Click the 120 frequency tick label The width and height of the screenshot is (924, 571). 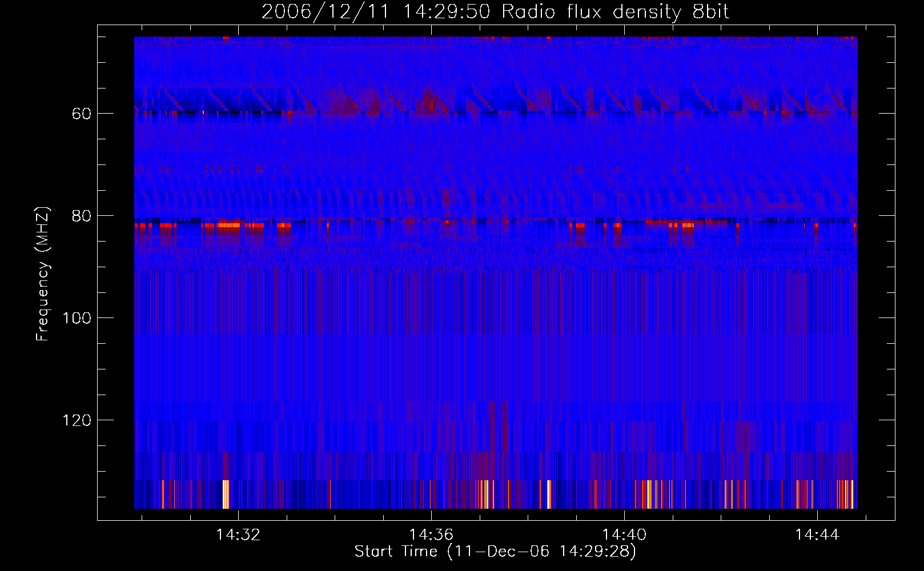coord(77,420)
